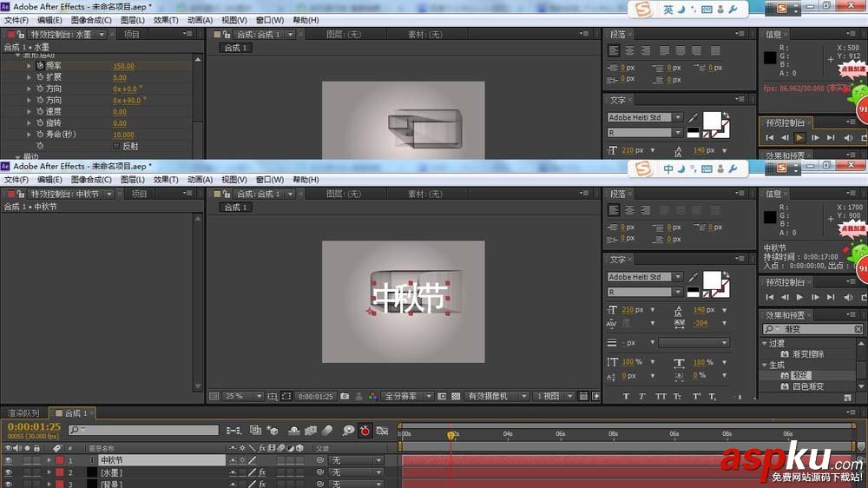The width and height of the screenshot is (868, 488).
Task: Click the snapshot camera icon below viewer
Action: click(345, 396)
